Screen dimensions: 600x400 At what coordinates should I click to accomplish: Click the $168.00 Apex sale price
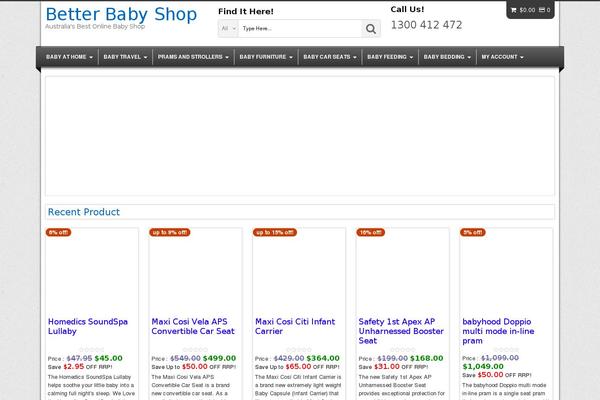click(427, 359)
